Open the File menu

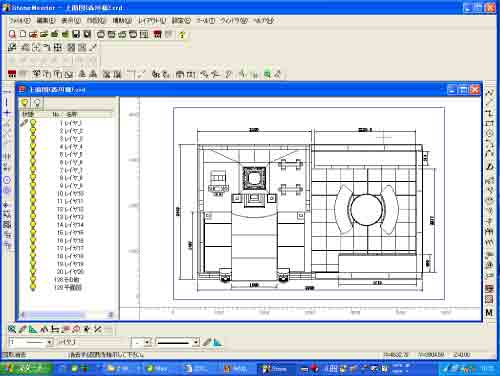tap(20, 21)
